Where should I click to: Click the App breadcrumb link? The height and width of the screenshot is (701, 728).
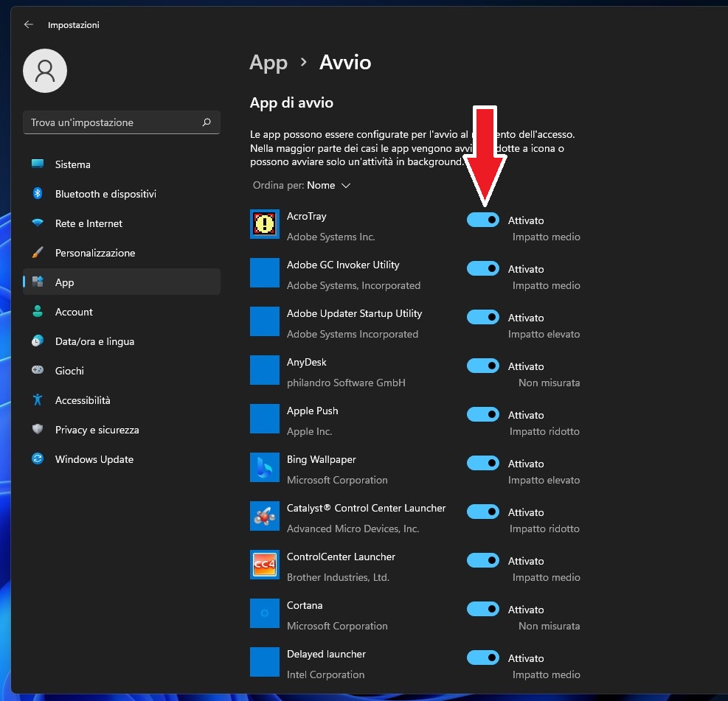pos(268,63)
